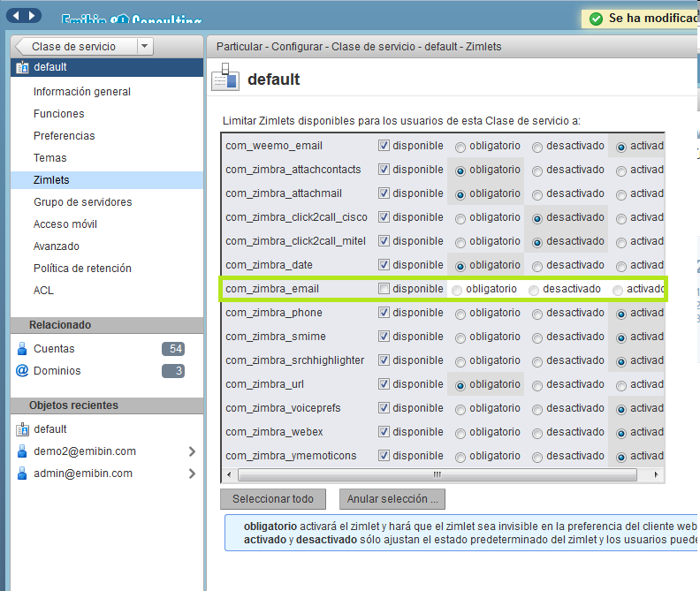Click the recent default object icon
700x591 pixels.
click(x=22, y=429)
